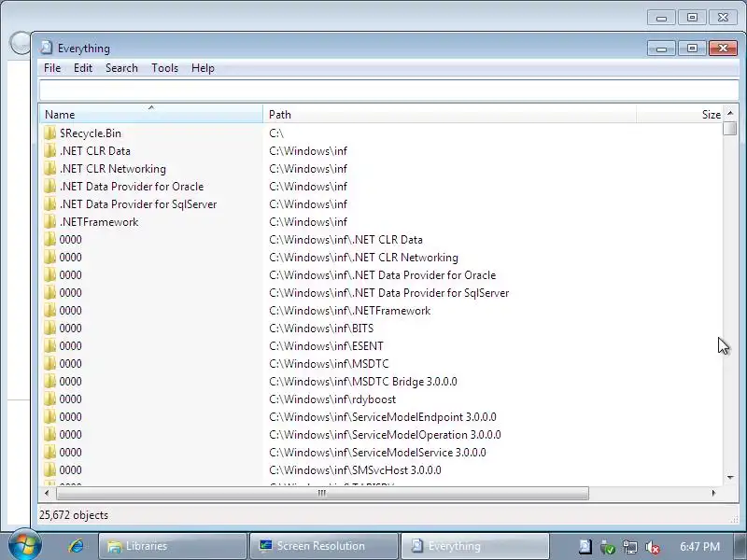
Task: Switch to Libraries taskbar window
Action: click(173, 546)
